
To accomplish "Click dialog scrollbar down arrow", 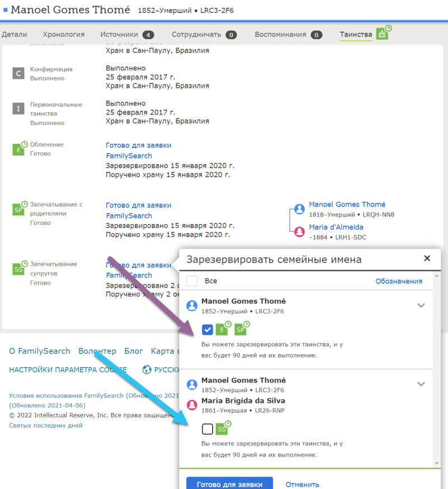I will [x=436, y=463].
